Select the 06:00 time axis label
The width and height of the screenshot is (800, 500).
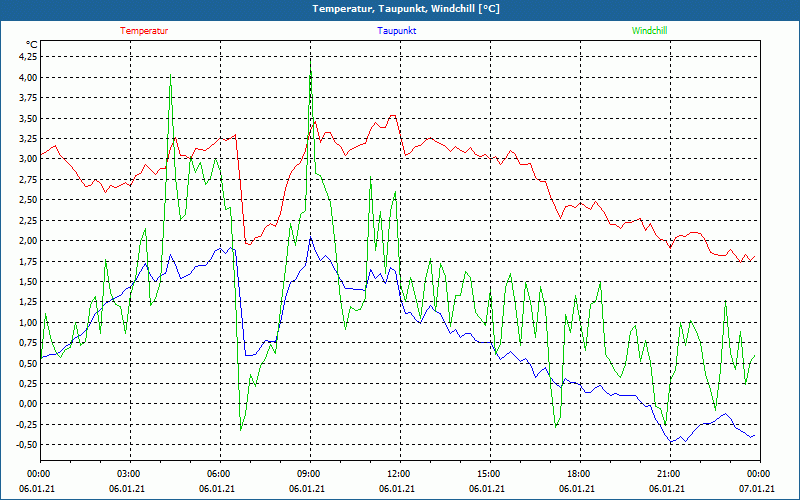219,473
